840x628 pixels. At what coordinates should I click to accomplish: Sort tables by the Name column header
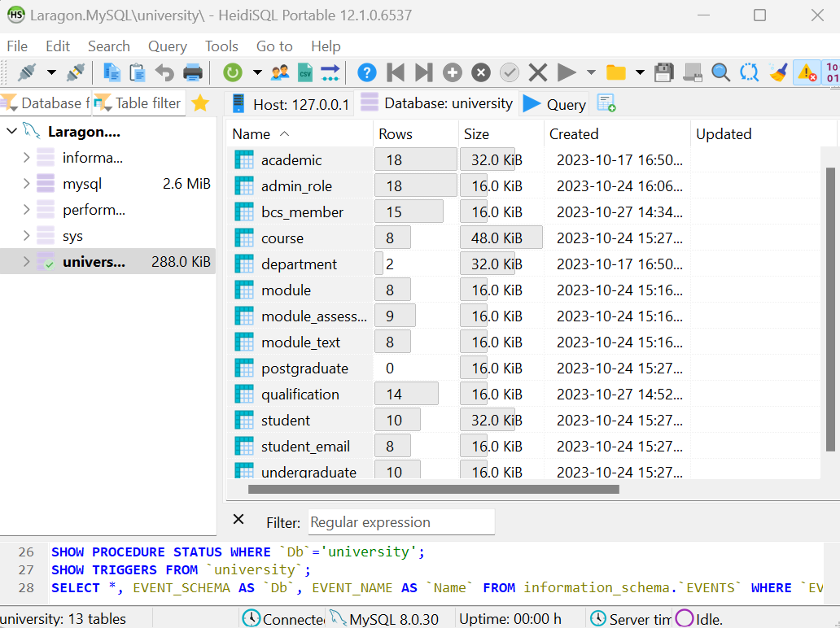[300, 134]
